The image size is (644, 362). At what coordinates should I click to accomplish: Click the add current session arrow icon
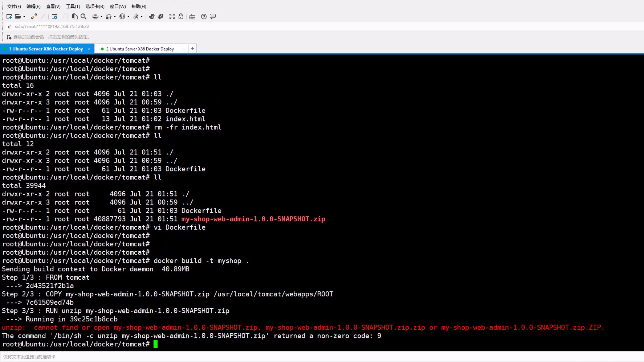point(9,37)
